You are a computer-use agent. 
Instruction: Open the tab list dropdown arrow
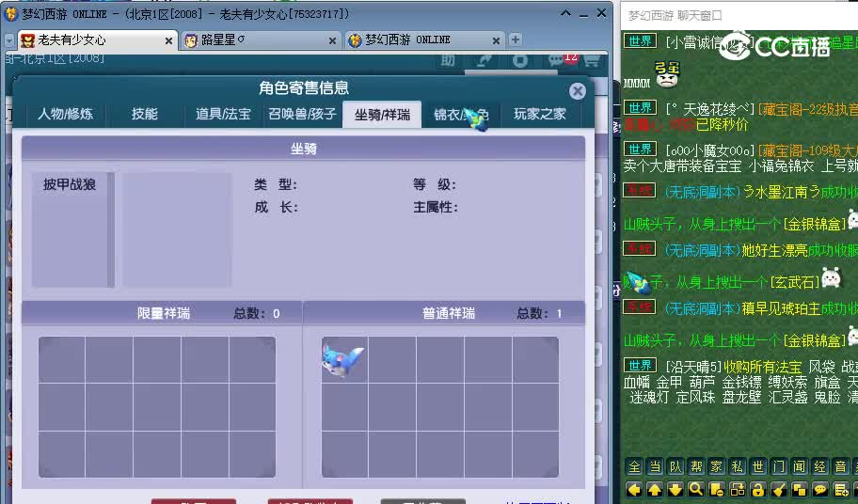point(9,40)
